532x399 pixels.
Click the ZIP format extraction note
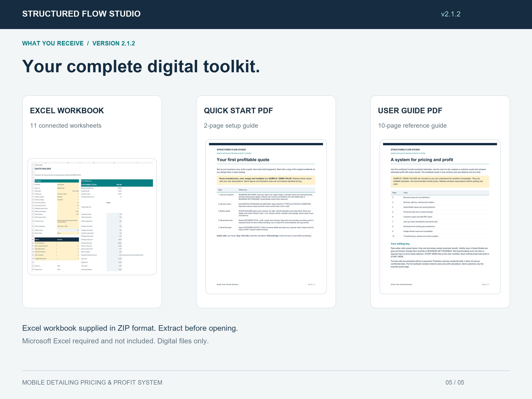click(x=130, y=328)
